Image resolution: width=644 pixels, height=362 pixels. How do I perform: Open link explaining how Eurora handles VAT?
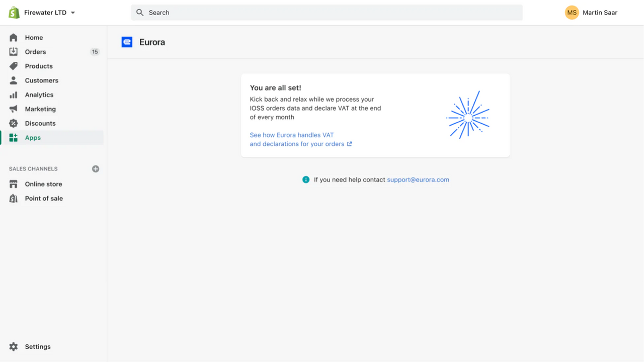coord(292,139)
